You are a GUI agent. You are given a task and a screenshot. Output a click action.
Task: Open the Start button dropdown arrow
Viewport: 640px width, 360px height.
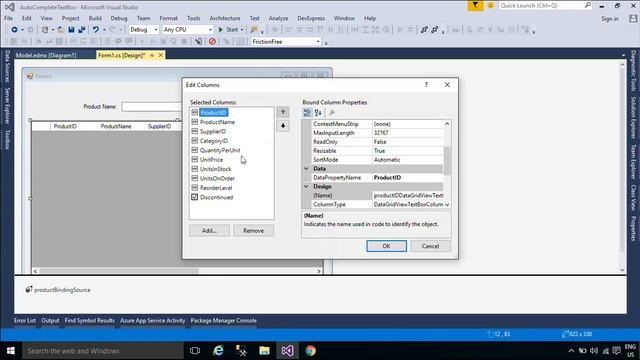click(242, 30)
